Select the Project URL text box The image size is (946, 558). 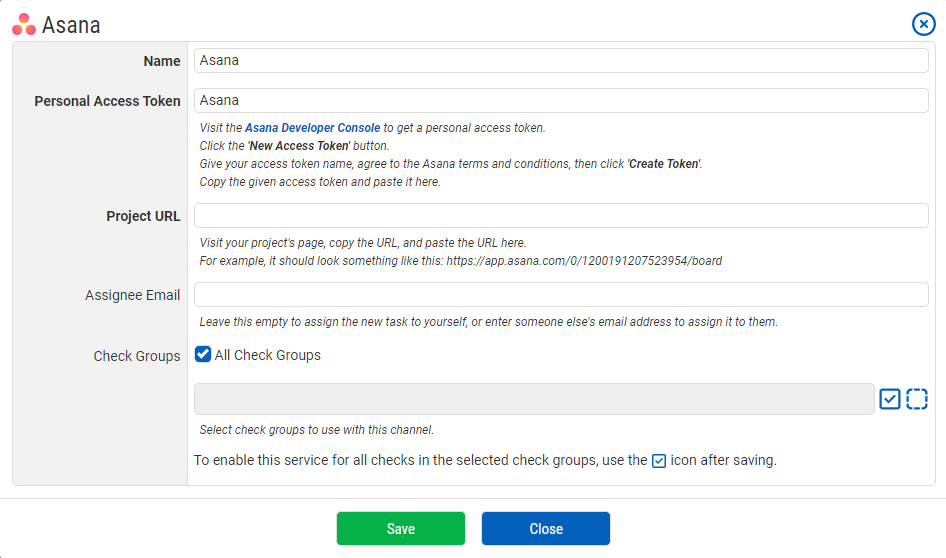561,216
